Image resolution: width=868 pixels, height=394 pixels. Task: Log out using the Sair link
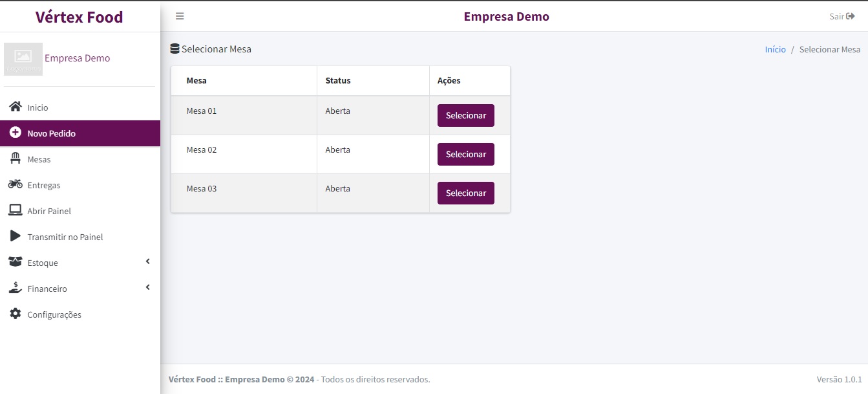tap(842, 16)
